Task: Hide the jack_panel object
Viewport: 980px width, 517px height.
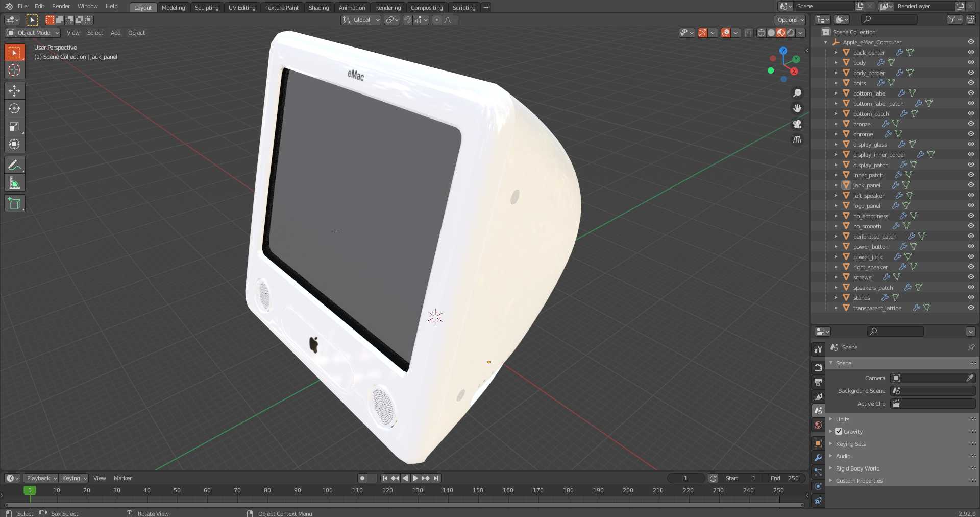Action: point(971,185)
